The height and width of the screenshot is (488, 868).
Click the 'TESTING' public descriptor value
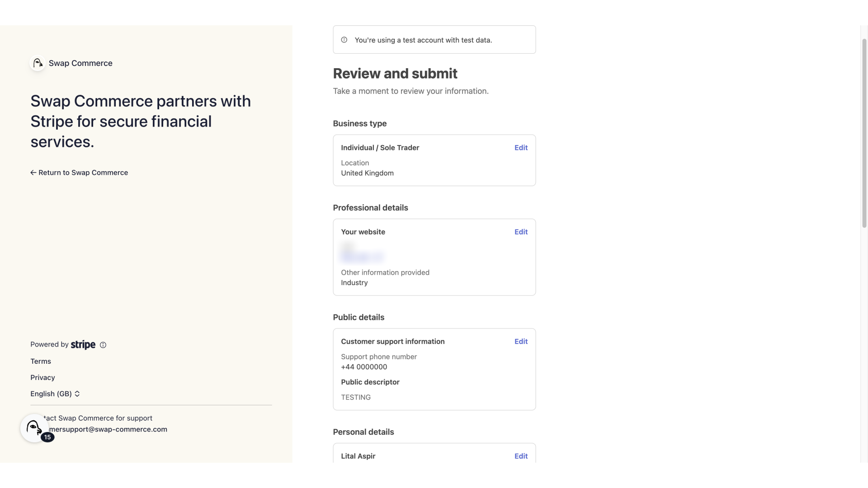(x=356, y=398)
